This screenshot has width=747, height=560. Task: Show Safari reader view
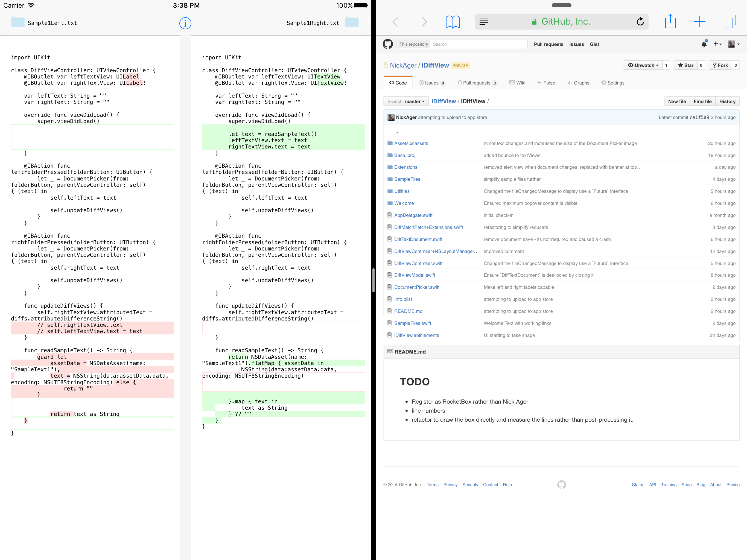484,22
